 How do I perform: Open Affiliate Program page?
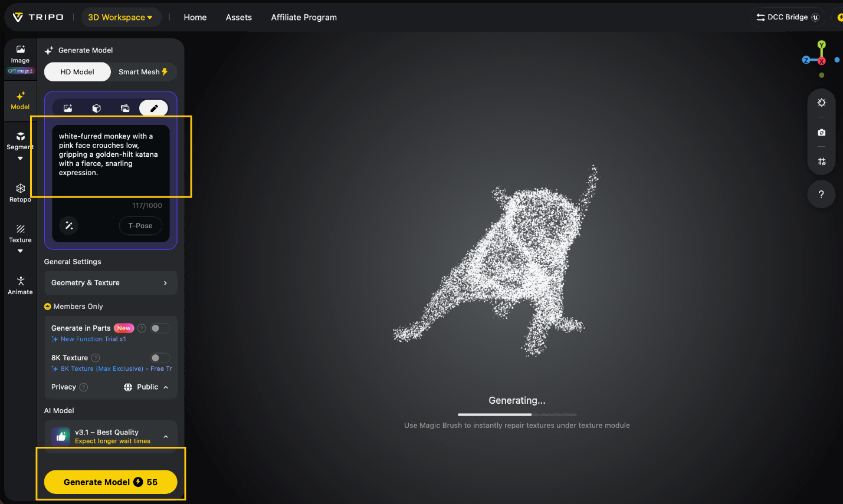[304, 17]
